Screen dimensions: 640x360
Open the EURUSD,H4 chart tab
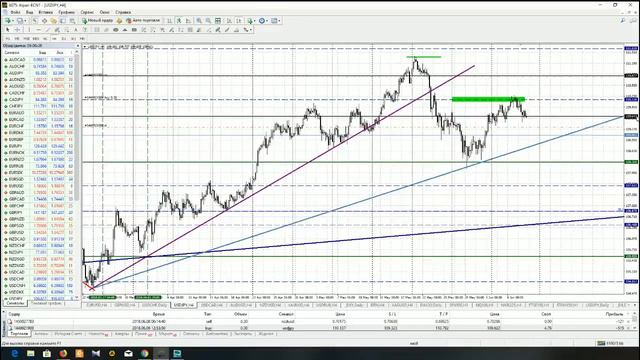96,305
